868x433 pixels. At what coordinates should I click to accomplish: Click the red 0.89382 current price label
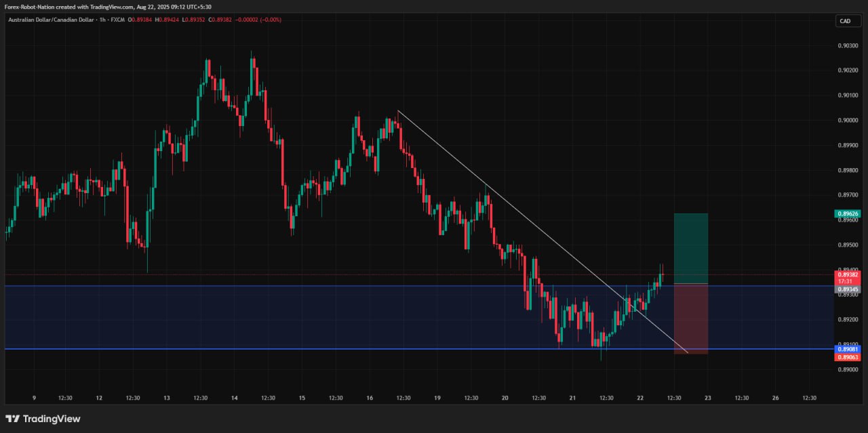848,274
